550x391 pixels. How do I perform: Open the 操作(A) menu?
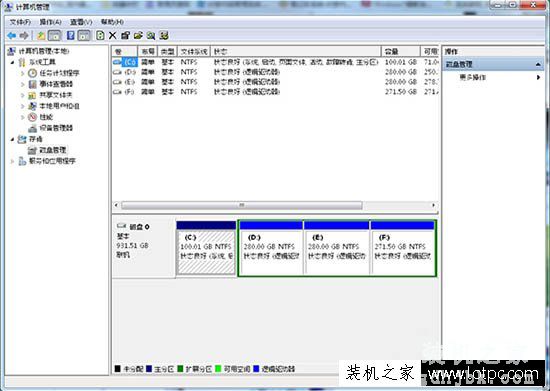tap(51, 22)
